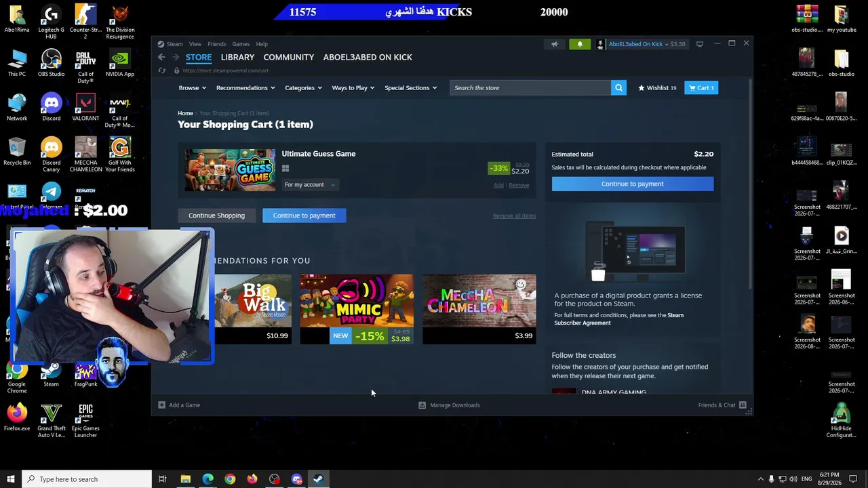
Task: Open the Help menu
Action: point(262,44)
